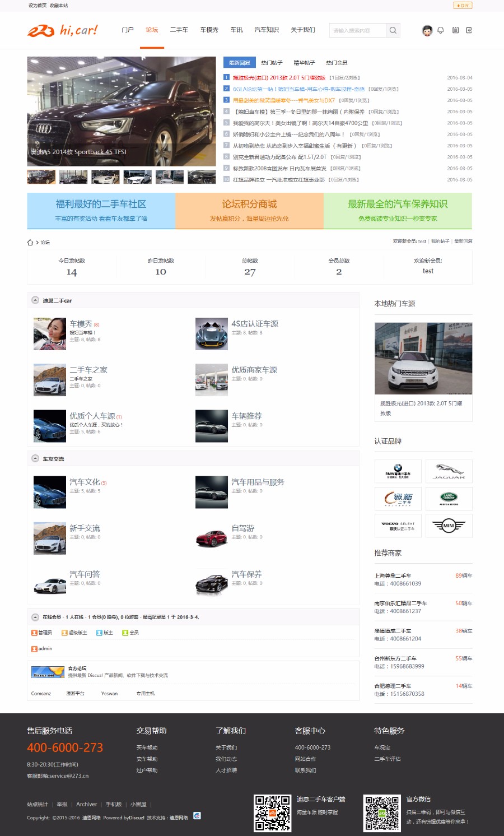This screenshot has width=504, height=836.
Task: Open the 我的帖子 link
Action: coord(440,241)
